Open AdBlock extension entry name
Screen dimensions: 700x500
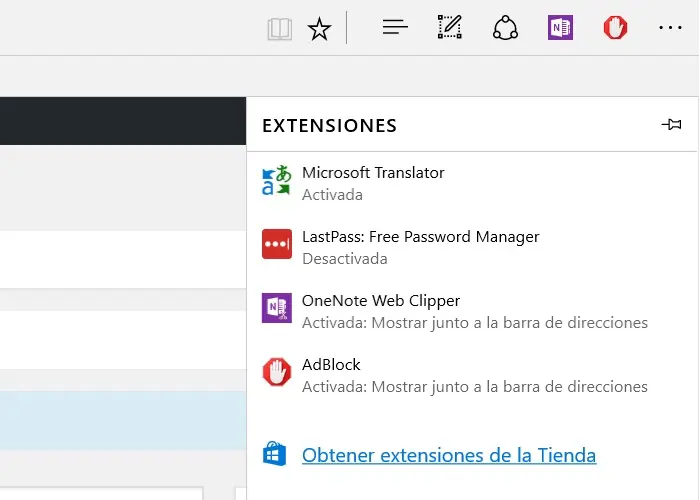point(331,365)
